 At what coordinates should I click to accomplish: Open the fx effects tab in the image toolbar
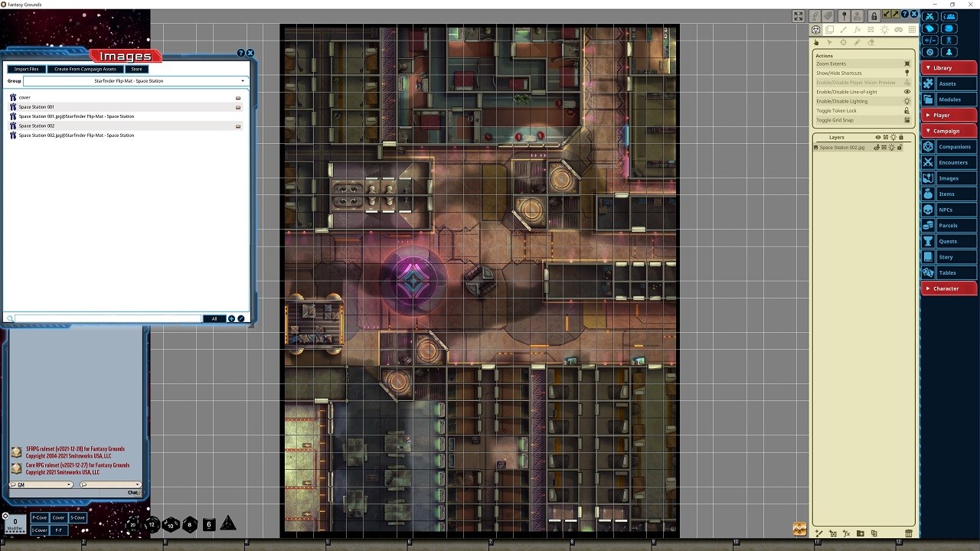857,29
